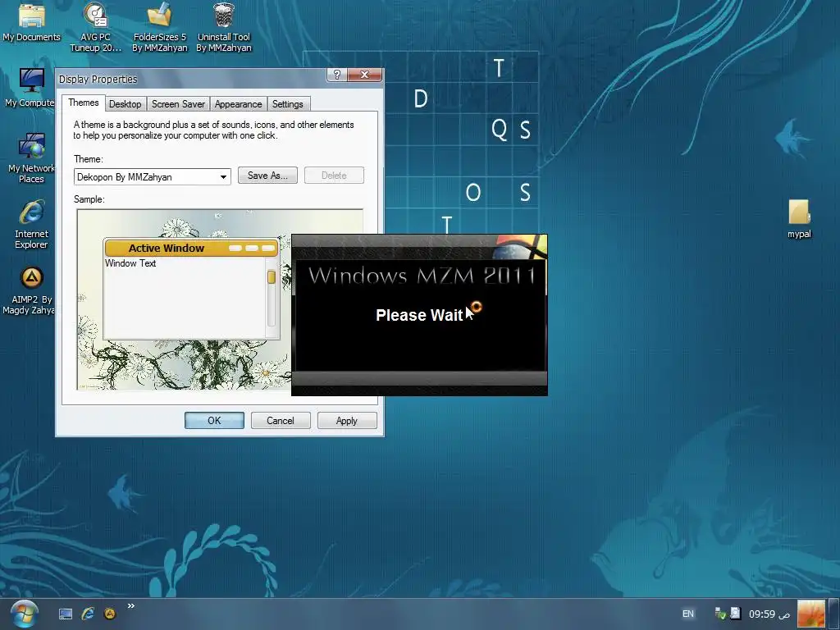
Task: Click the orange flower thumbnail on the taskbar
Action: coord(811,614)
